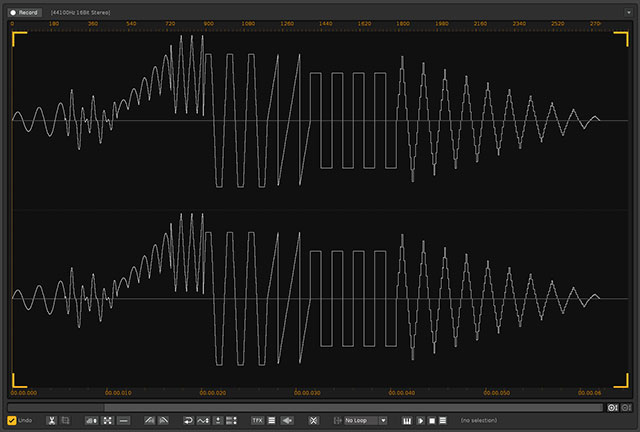Viewport: 640px width, 432px height.
Task: Click the 00.00.010 time ruler label
Action: pos(118,393)
